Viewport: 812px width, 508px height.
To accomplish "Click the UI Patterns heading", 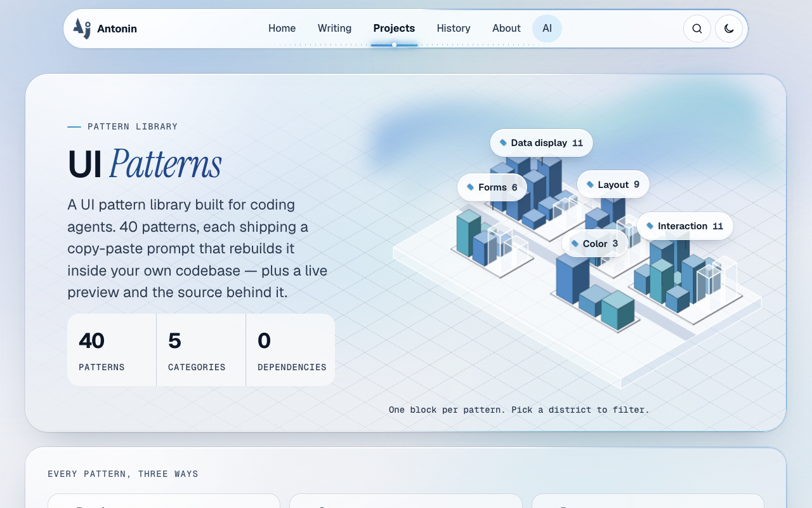I will 145,164.
